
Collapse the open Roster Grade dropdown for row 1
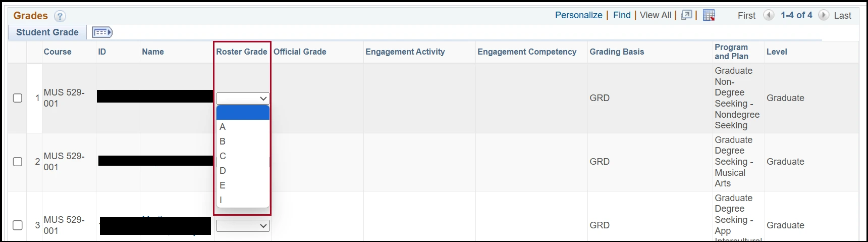(x=243, y=99)
